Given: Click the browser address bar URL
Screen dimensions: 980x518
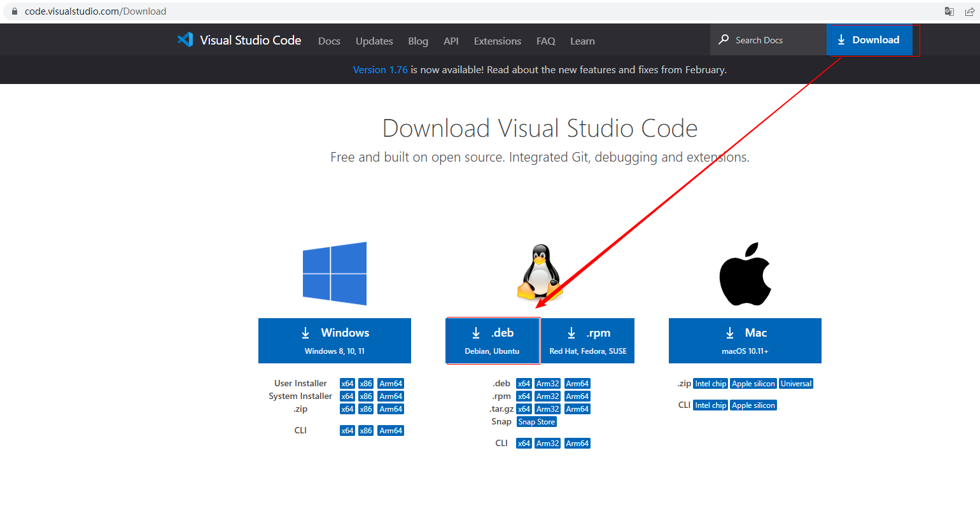Looking at the screenshot, I should tap(95, 11).
